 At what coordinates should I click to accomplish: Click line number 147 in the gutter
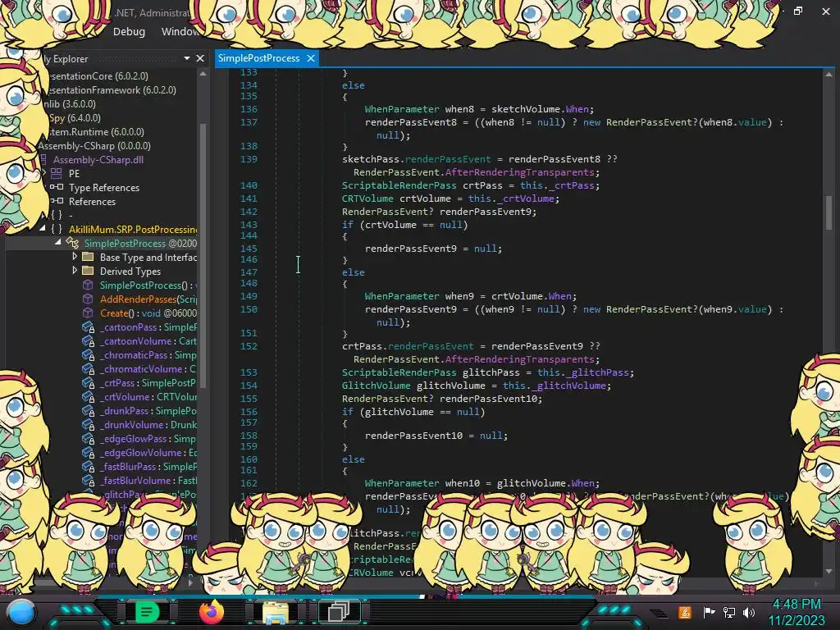click(249, 272)
